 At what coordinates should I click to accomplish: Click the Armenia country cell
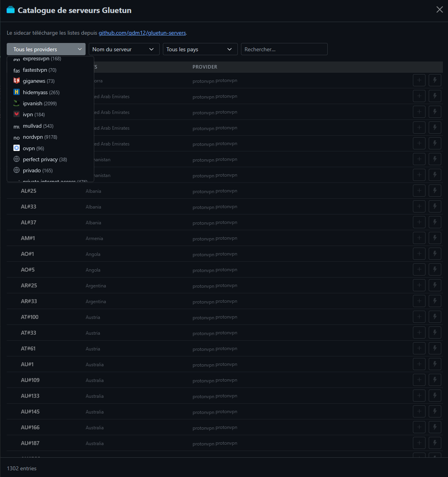(x=94, y=238)
